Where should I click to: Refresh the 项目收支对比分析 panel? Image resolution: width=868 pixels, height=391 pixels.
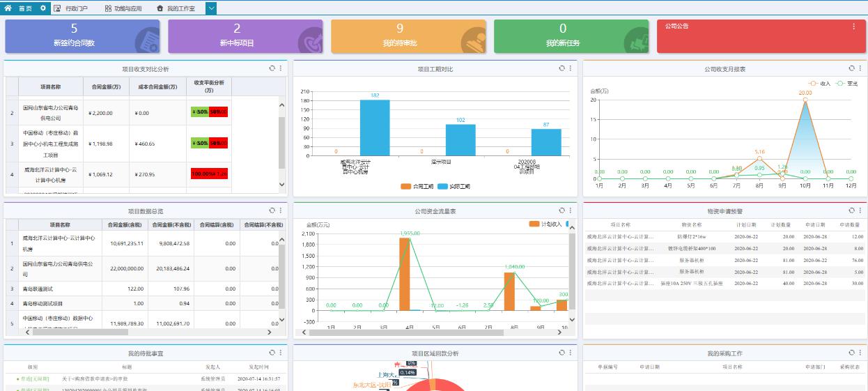coord(272,68)
